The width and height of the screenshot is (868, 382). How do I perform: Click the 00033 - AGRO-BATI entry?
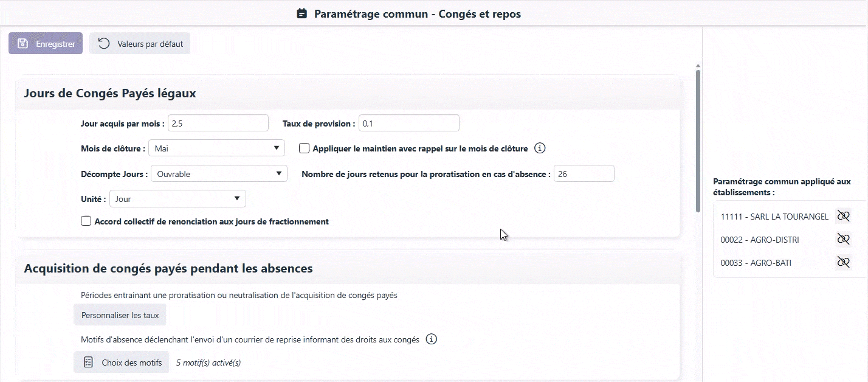click(x=756, y=263)
